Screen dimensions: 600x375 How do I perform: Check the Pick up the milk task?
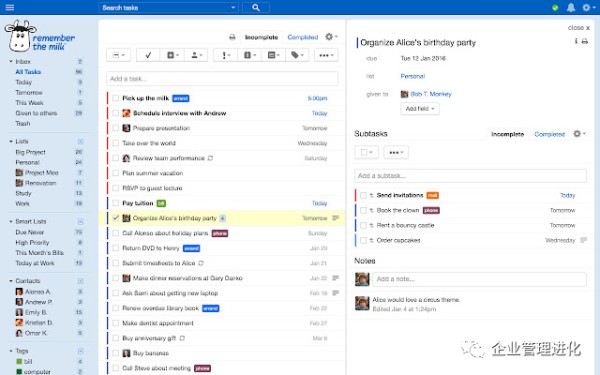point(116,98)
